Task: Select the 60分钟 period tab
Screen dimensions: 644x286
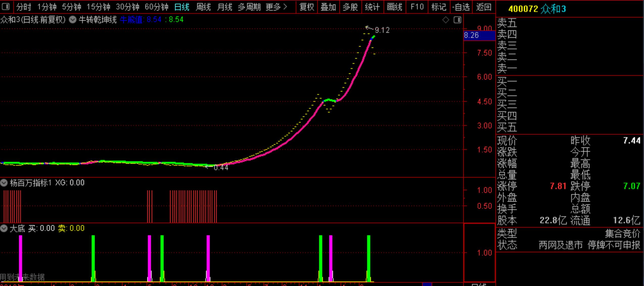Action: point(156,7)
